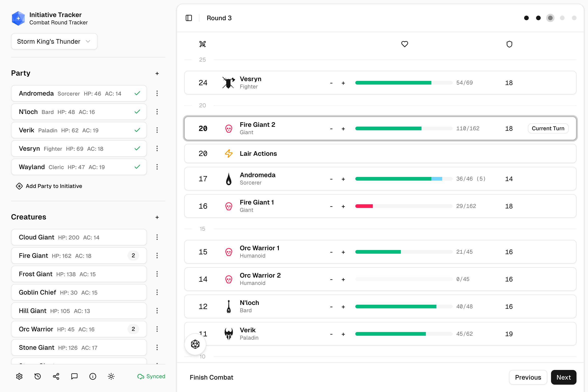Open the share icon in bottom toolbar
This screenshot has height=392, width=588.
pos(56,376)
